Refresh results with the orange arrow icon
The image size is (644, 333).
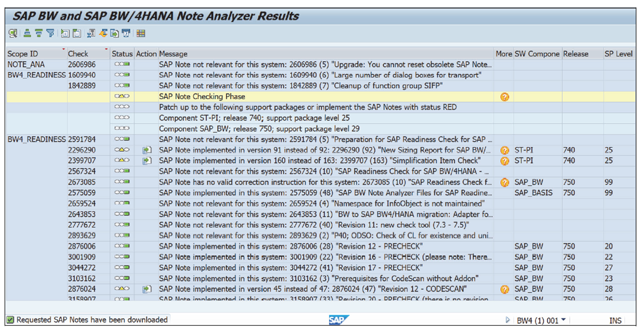(x=103, y=33)
